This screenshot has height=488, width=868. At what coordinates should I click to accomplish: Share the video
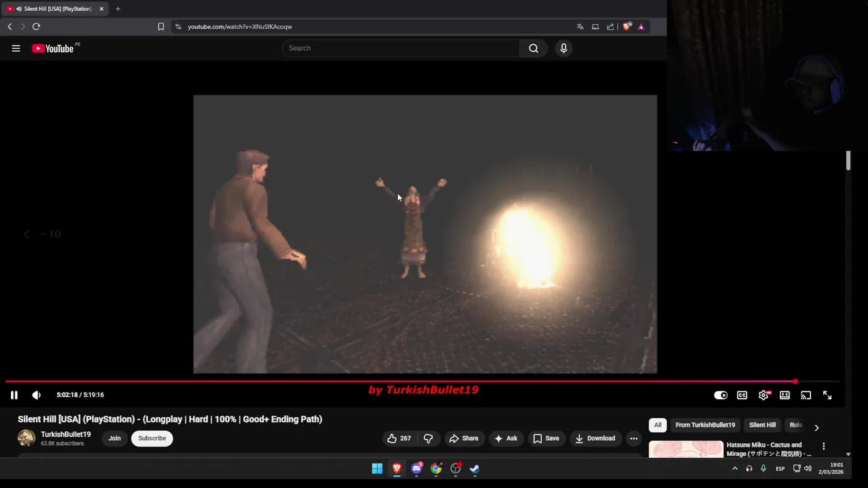click(x=464, y=439)
